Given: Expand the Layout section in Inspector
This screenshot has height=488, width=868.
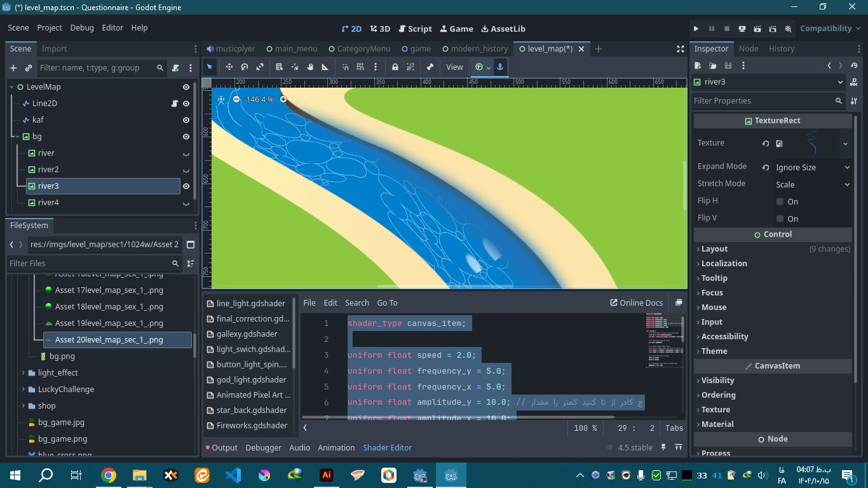Looking at the screenshot, I should (x=714, y=249).
